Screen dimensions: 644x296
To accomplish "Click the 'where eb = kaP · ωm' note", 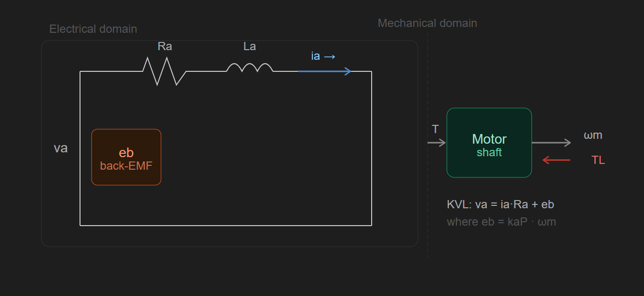I will [501, 222].
